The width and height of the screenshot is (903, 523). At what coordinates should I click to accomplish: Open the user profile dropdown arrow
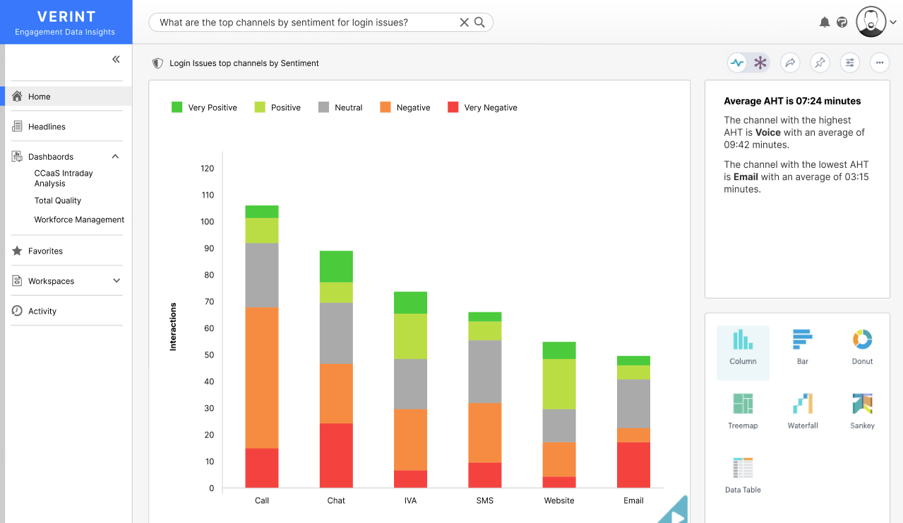tap(893, 22)
